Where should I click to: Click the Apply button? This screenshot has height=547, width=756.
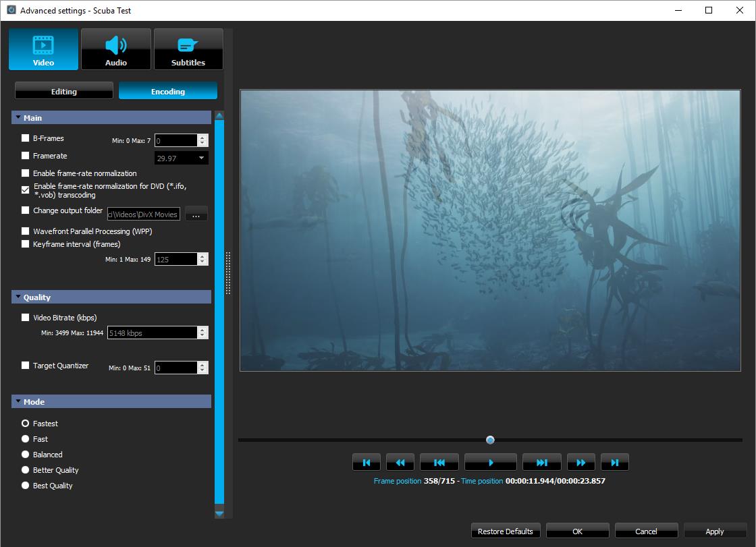click(714, 531)
